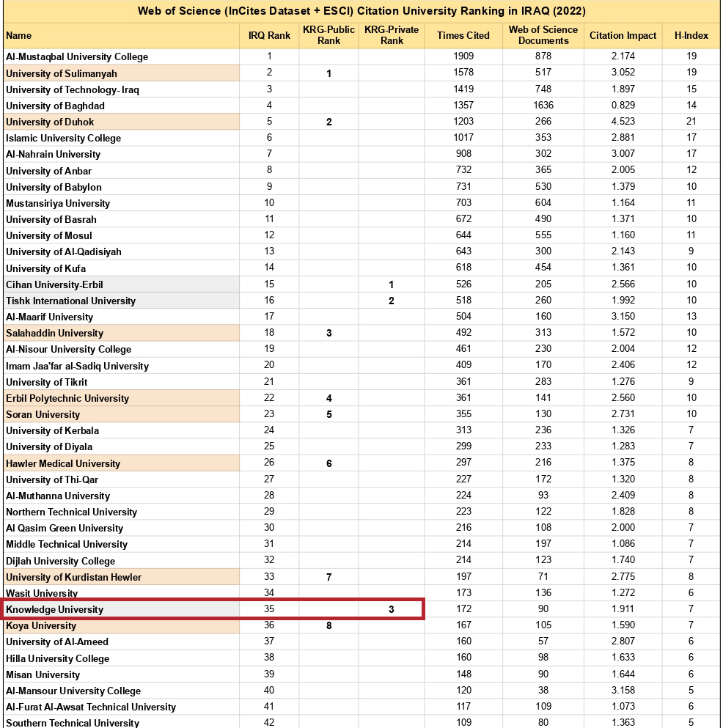
Task: Click Citation Impact value 4.523
Action: pyautogui.click(x=623, y=122)
